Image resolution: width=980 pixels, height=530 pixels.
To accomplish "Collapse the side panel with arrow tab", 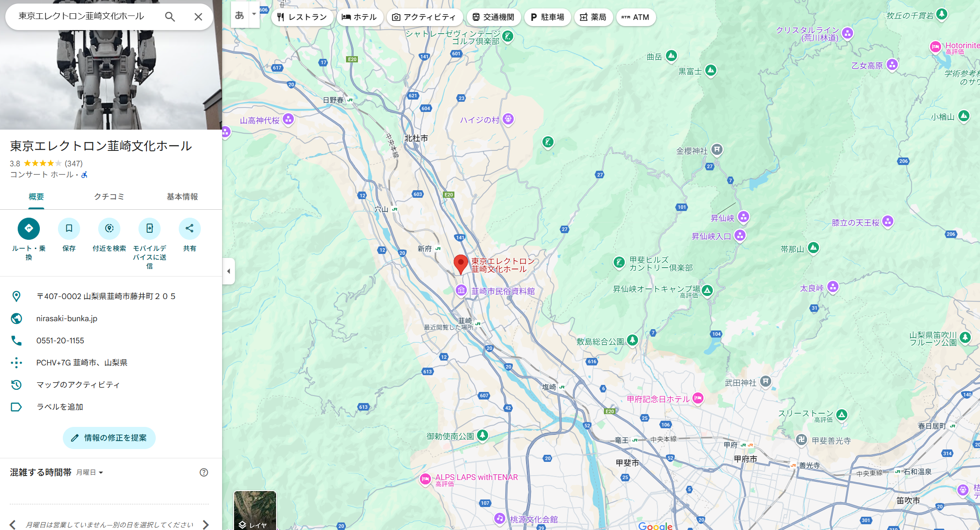I will [229, 271].
